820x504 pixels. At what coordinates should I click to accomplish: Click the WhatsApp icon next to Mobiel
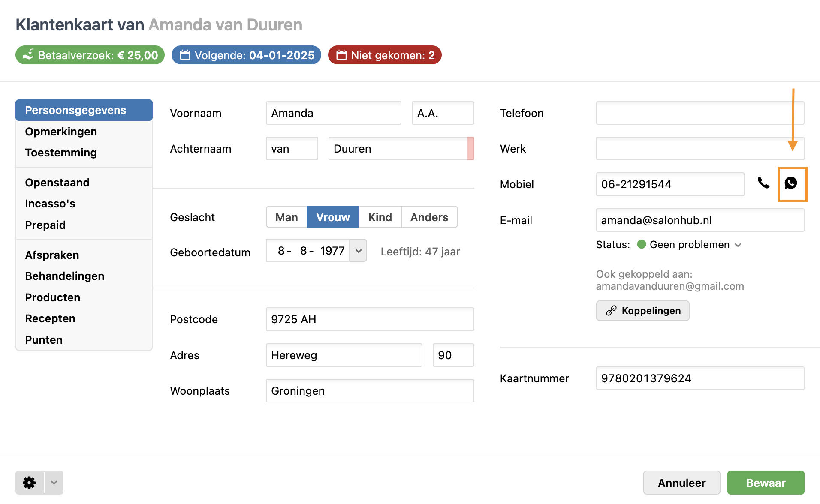(791, 183)
